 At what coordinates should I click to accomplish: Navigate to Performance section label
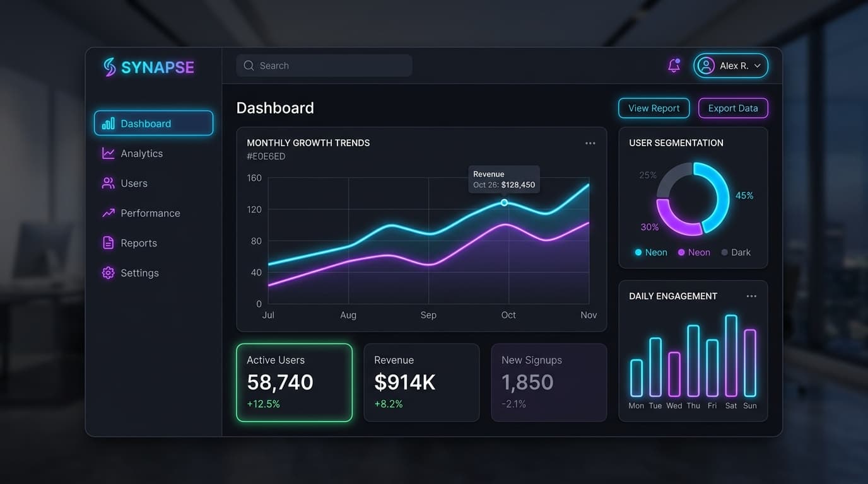(x=150, y=213)
